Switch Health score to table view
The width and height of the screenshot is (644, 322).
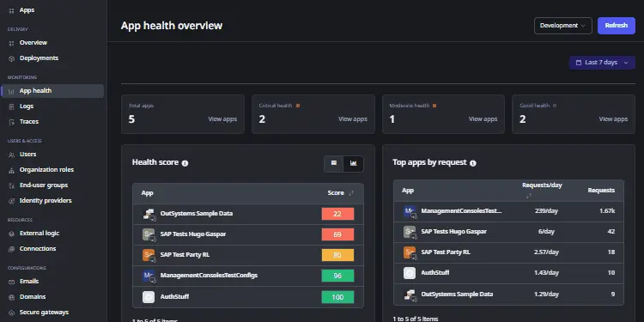pyautogui.click(x=334, y=163)
